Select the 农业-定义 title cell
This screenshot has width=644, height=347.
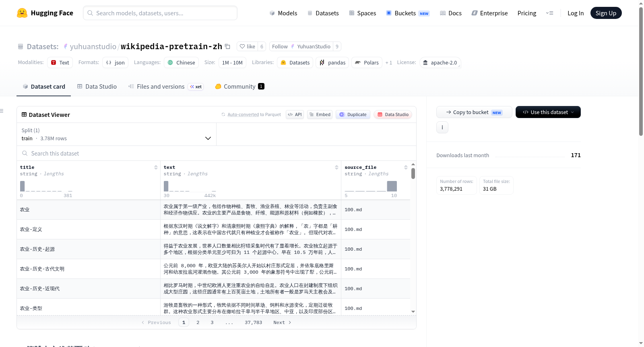coord(89,229)
